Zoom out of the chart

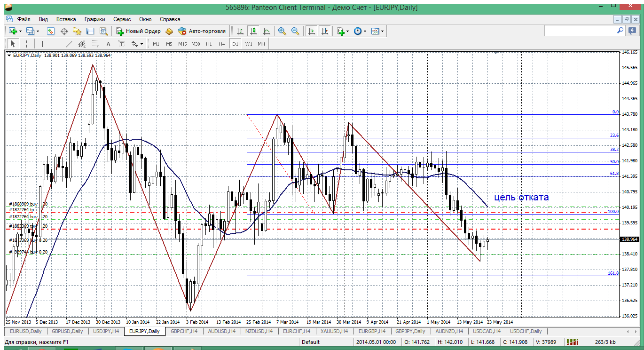[x=295, y=31]
